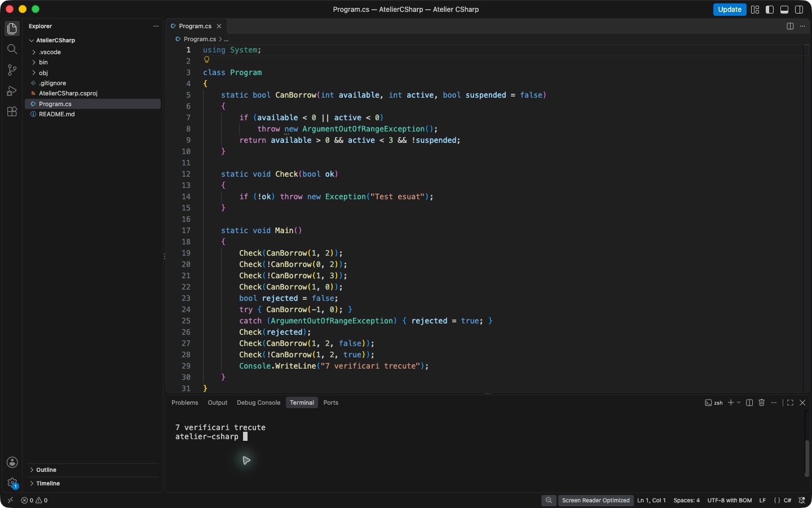Switch to the Debug Console tab
The width and height of the screenshot is (812, 508).
click(x=258, y=402)
